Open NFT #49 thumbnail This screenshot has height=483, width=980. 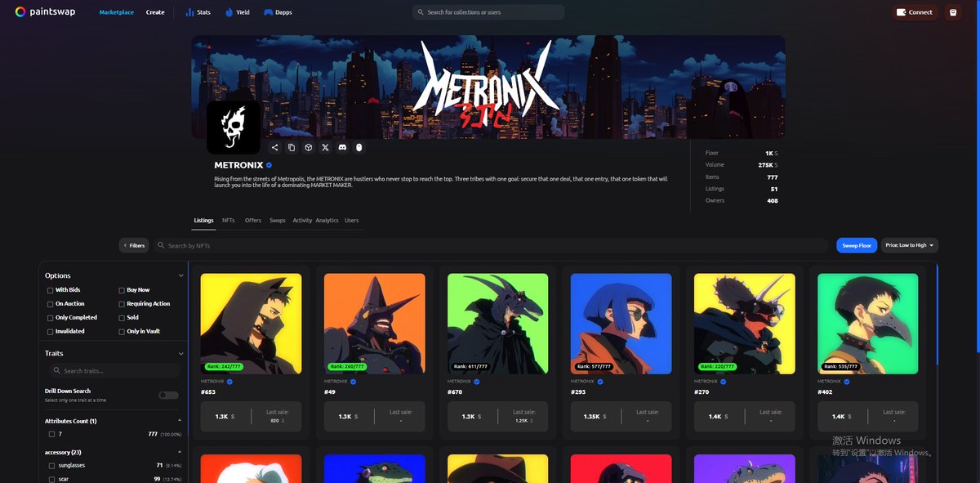pos(374,324)
